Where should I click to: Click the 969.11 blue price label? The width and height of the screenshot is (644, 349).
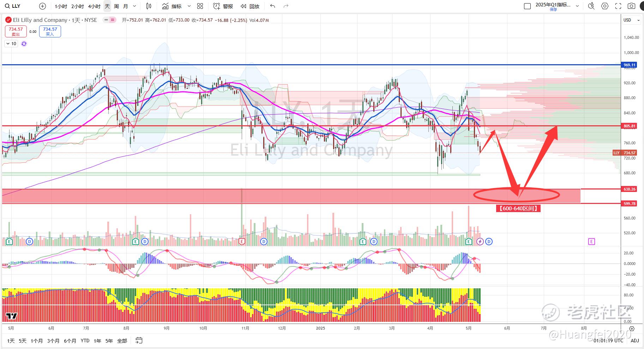click(x=629, y=65)
